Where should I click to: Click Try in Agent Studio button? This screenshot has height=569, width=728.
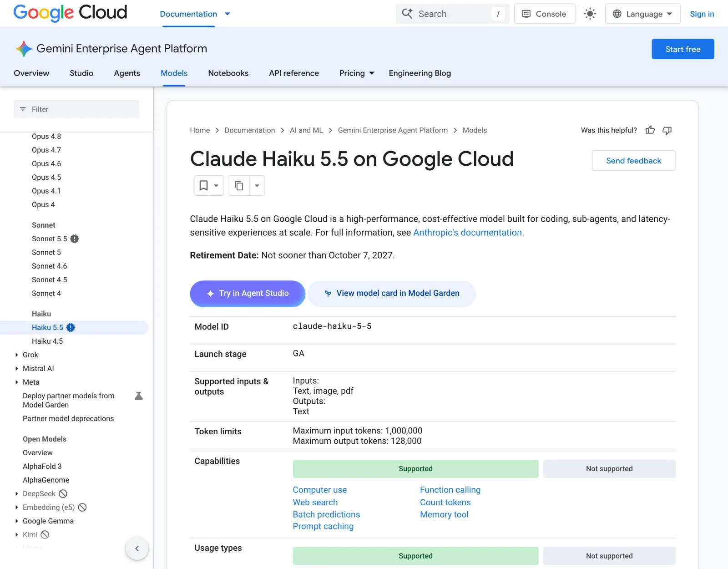(x=248, y=294)
